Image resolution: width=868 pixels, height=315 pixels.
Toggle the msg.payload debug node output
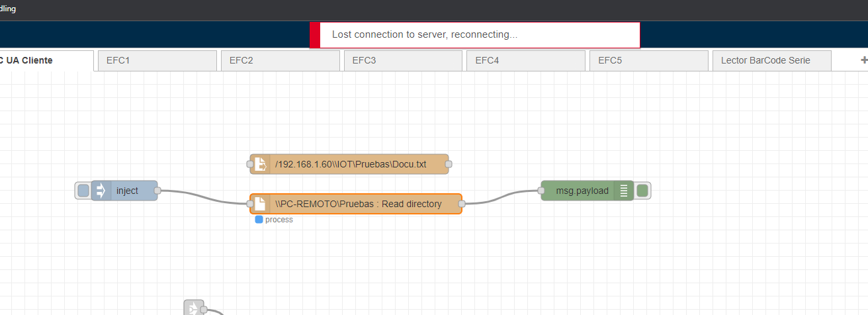642,191
